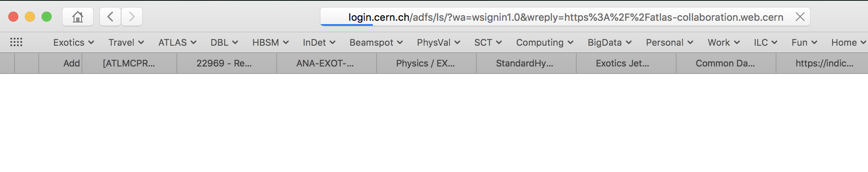Click the Home icon button

coord(78,17)
